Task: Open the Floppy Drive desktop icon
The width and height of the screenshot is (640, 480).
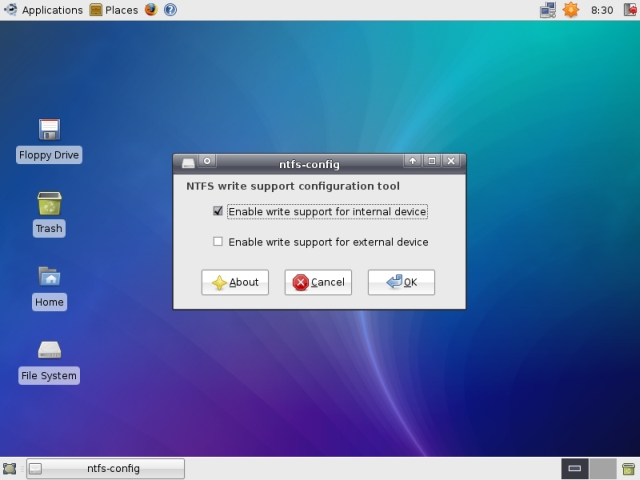Action: 49,140
